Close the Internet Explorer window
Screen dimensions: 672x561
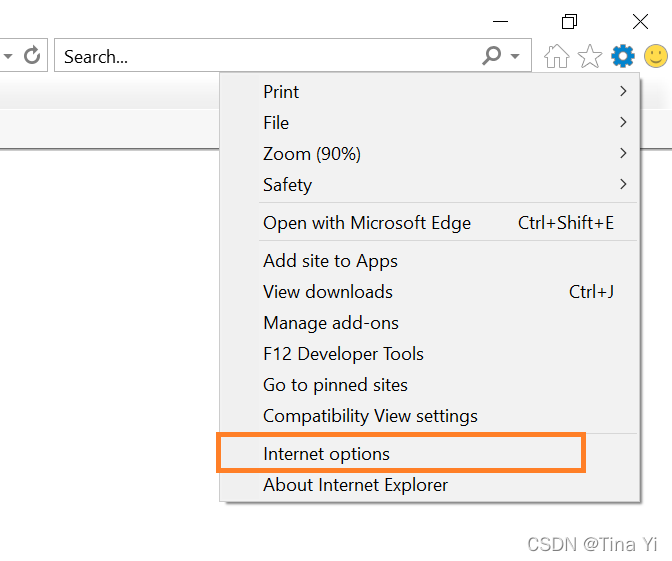tap(640, 21)
